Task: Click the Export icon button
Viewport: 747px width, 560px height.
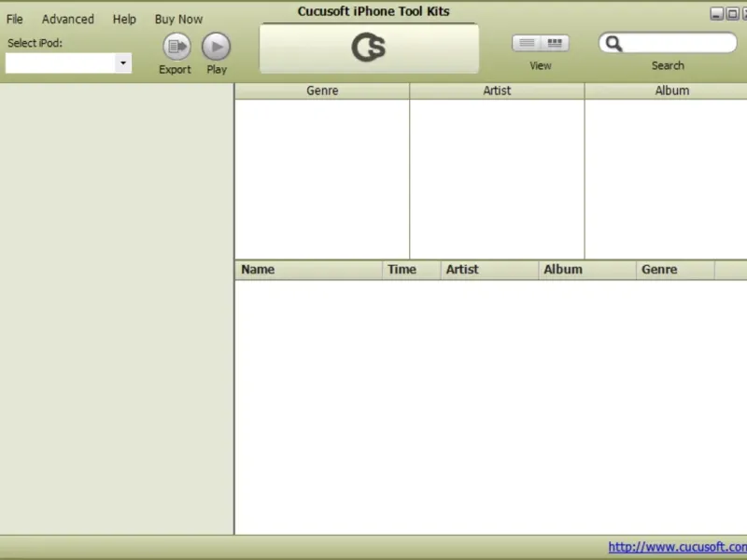Action: pos(176,47)
